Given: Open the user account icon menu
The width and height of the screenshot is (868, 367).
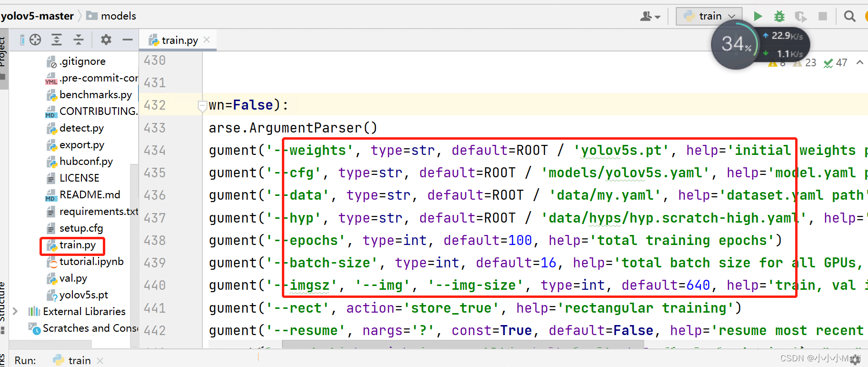Looking at the screenshot, I should coord(650,17).
